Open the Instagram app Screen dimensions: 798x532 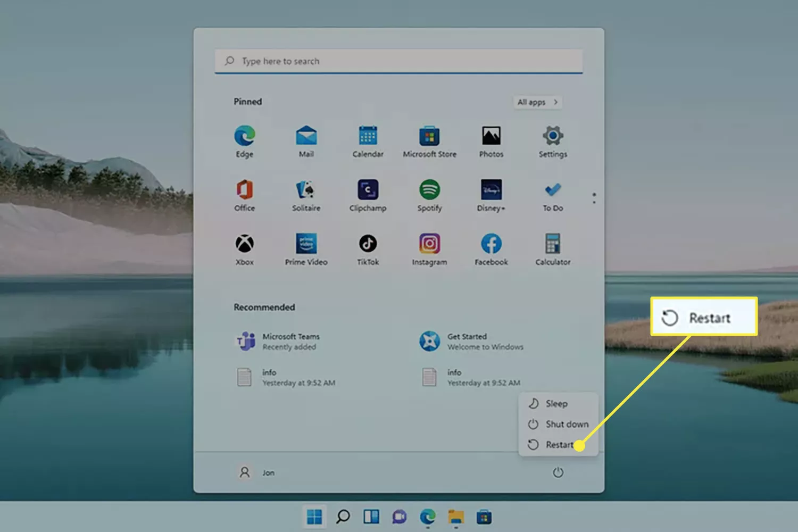[429, 250]
